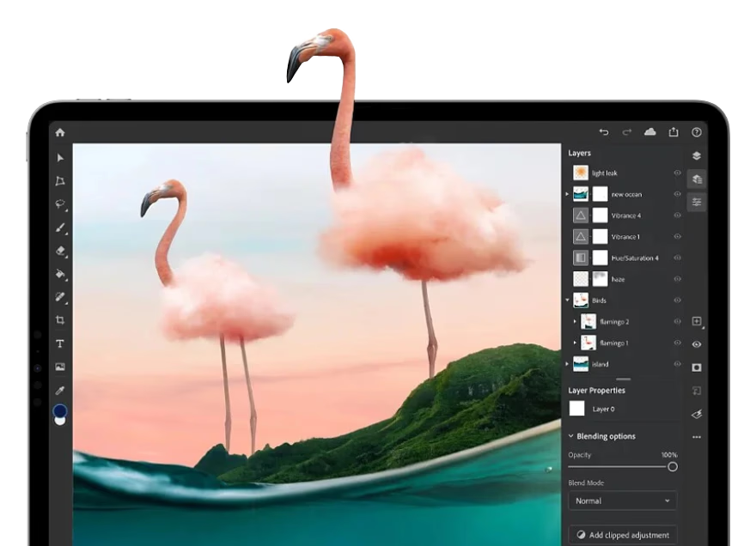Select the Lasso tool
Image resolution: width=756 pixels, height=546 pixels.
click(x=60, y=203)
